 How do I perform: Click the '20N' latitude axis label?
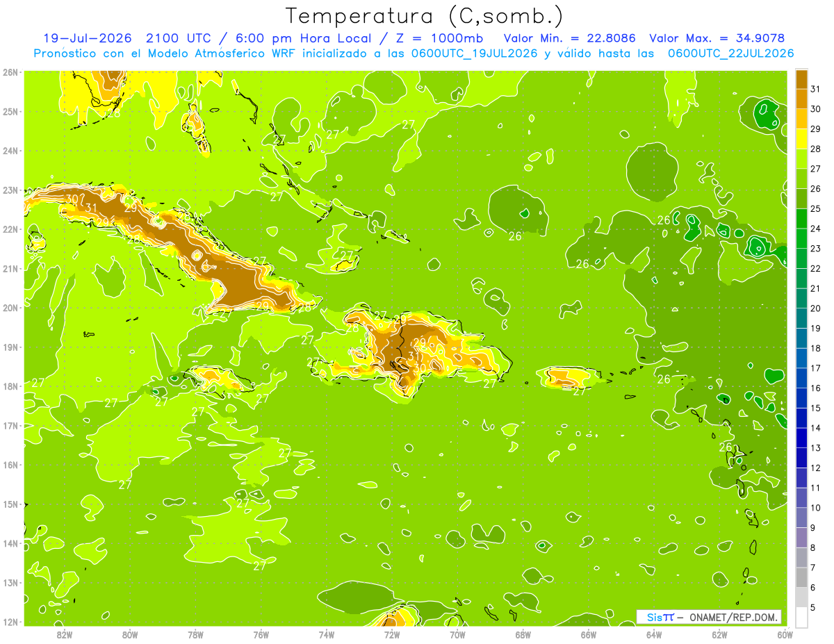pyautogui.click(x=10, y=308)
